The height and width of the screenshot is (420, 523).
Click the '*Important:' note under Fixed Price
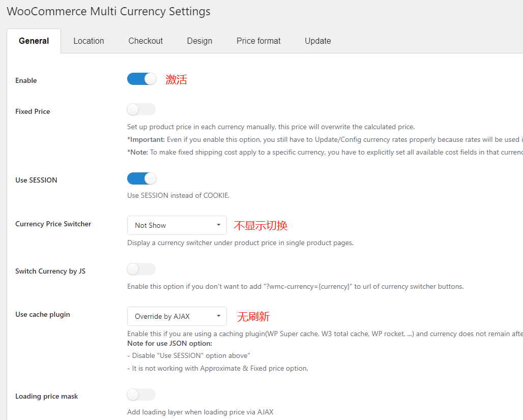tap(325, 139)
